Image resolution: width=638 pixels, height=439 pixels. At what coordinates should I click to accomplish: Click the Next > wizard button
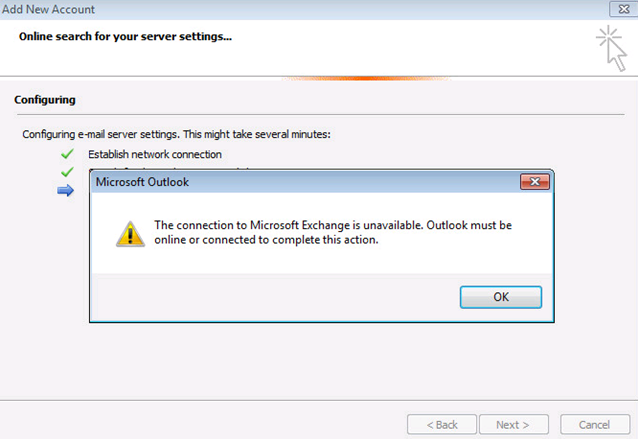(513, 425)
